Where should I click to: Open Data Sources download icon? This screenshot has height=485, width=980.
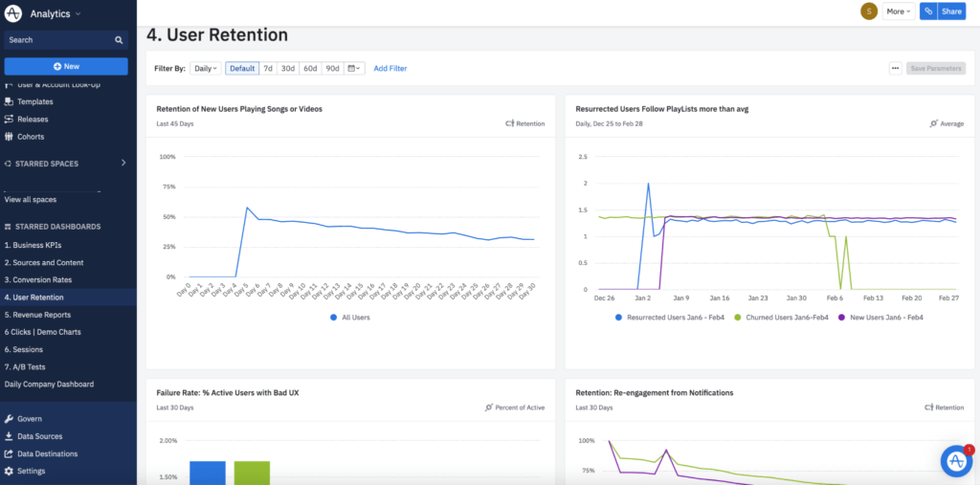(9, 436)
